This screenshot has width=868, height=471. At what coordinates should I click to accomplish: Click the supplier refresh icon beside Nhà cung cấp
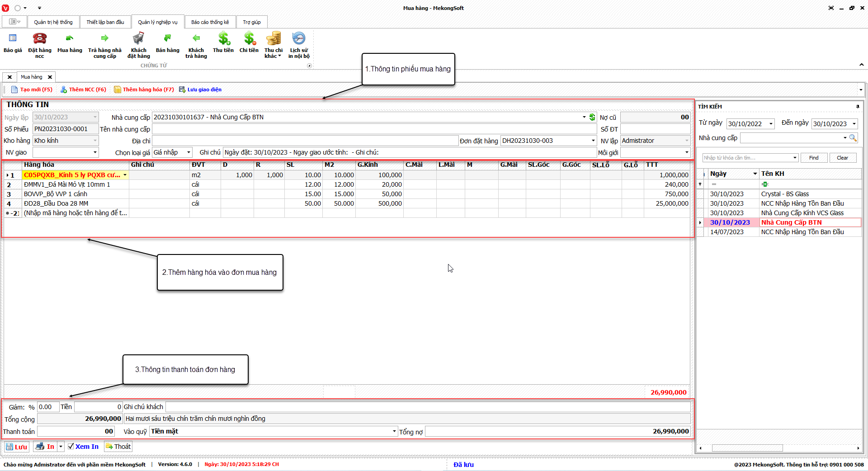tap(592, 118)
